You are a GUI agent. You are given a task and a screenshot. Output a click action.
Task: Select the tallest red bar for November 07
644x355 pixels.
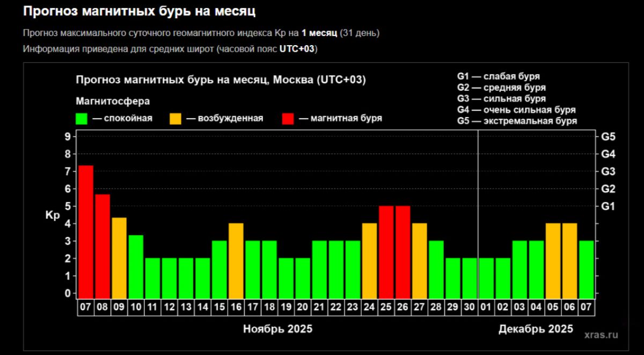pyautogui.click(x=86, y=231)
